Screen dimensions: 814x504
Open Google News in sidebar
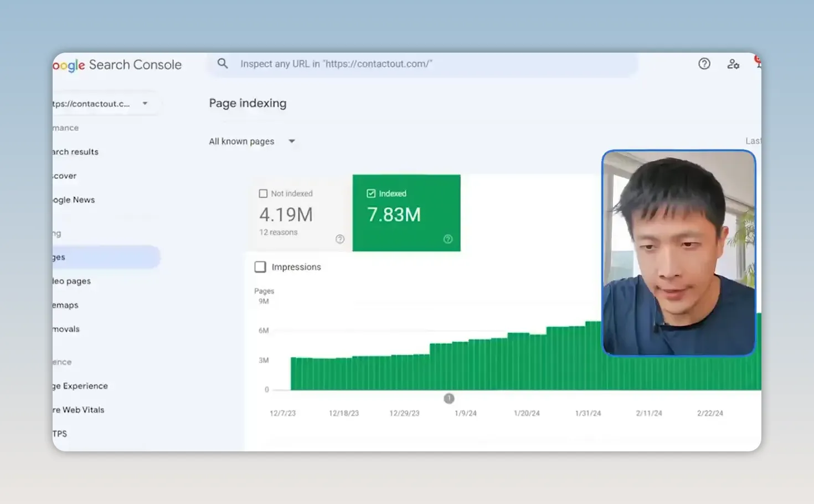click(74, 199)
